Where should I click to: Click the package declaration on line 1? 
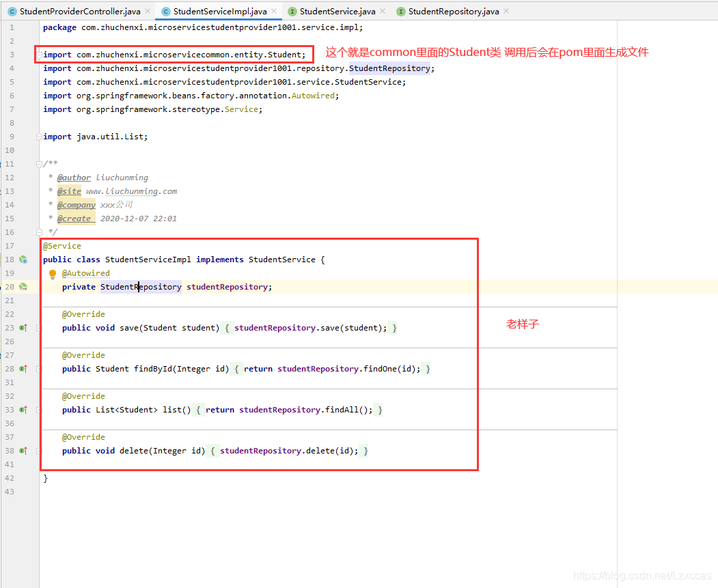(203, 27)
